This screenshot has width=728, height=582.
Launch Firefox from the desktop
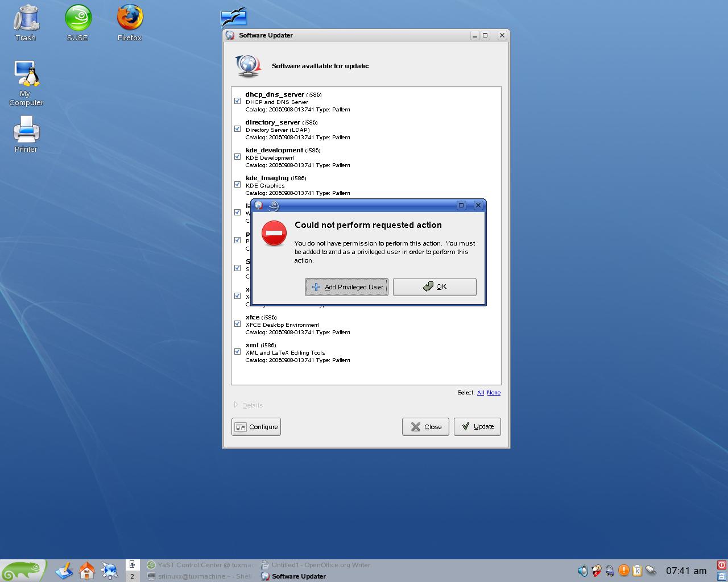tap(130, 23)
